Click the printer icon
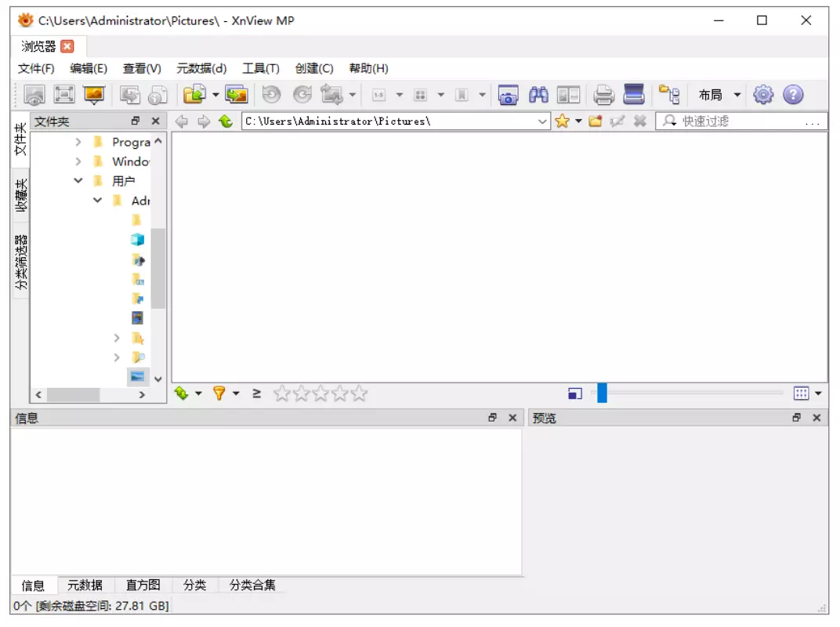The width and height of the screenshot is (840, 627). (603, 95)
